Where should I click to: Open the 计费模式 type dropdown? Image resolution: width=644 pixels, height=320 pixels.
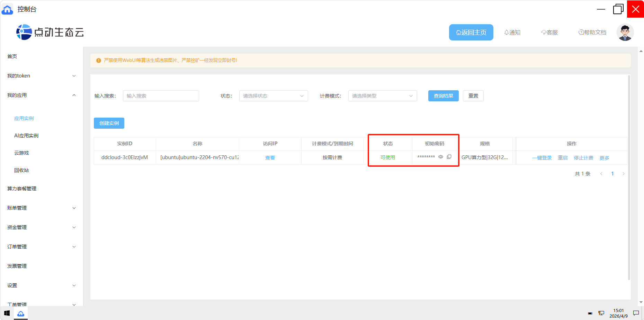382,96
